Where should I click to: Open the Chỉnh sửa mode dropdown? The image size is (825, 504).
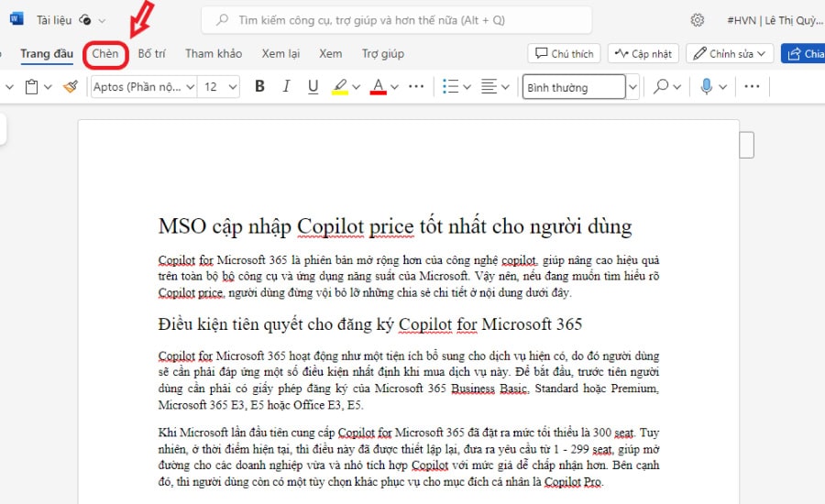click(x=730, y=54)
